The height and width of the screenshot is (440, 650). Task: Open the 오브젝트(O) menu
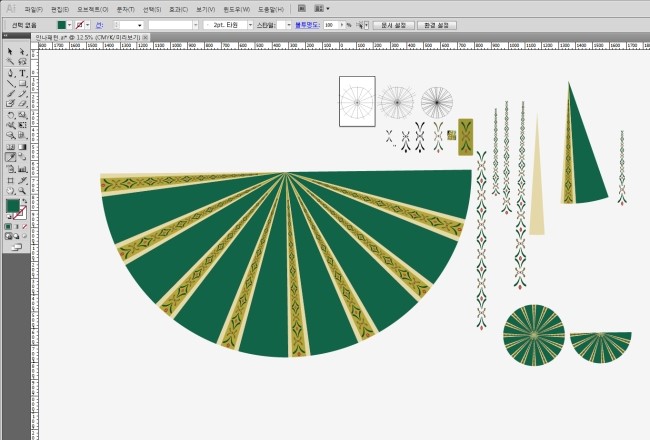point(93,9)
